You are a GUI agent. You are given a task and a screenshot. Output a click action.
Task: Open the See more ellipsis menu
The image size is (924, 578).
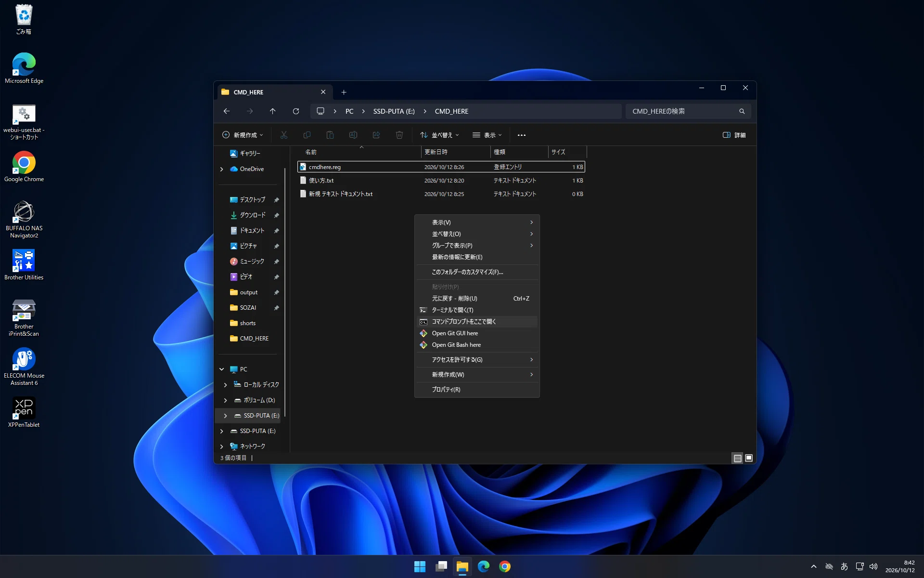522,135
